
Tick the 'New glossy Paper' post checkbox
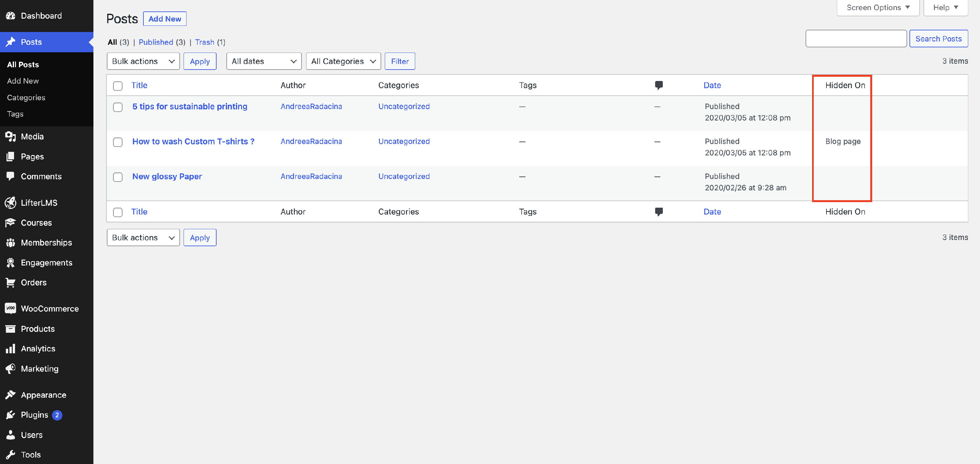tap(118, 177)
